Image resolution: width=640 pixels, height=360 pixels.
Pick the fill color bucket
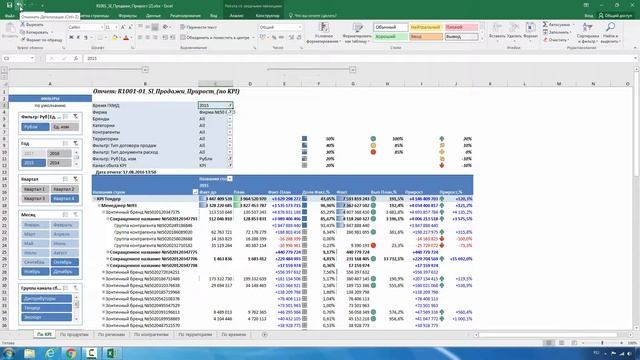(x=115, y=38)
